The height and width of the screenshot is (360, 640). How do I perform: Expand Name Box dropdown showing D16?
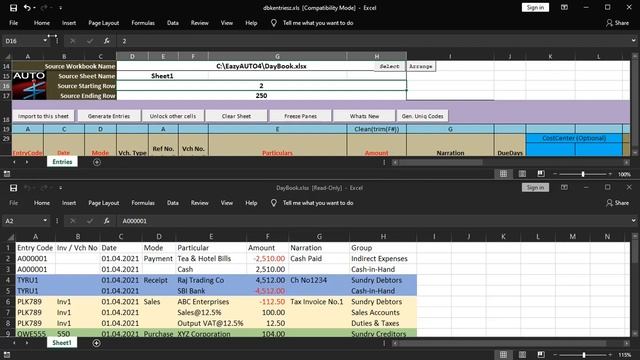click(x=45, y=41)
